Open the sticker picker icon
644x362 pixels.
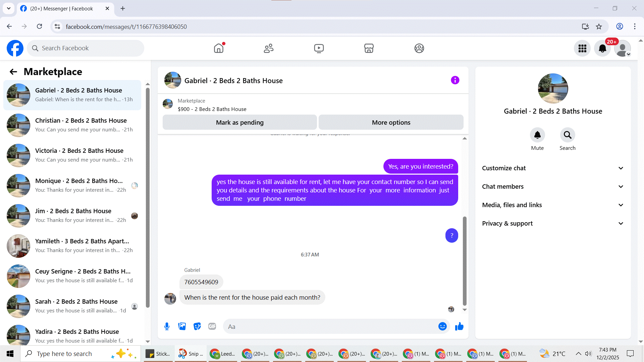coord(197,326)
